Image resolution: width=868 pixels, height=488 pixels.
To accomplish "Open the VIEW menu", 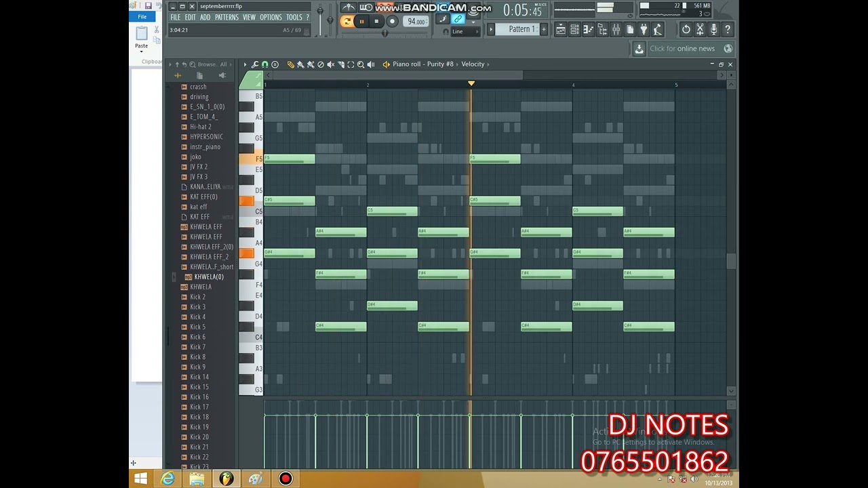I will tap(249, 18).
